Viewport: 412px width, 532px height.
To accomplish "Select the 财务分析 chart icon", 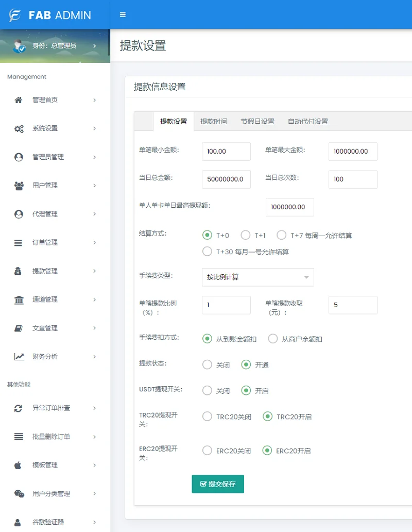I will pyautogui.click(x=18, y=356).
